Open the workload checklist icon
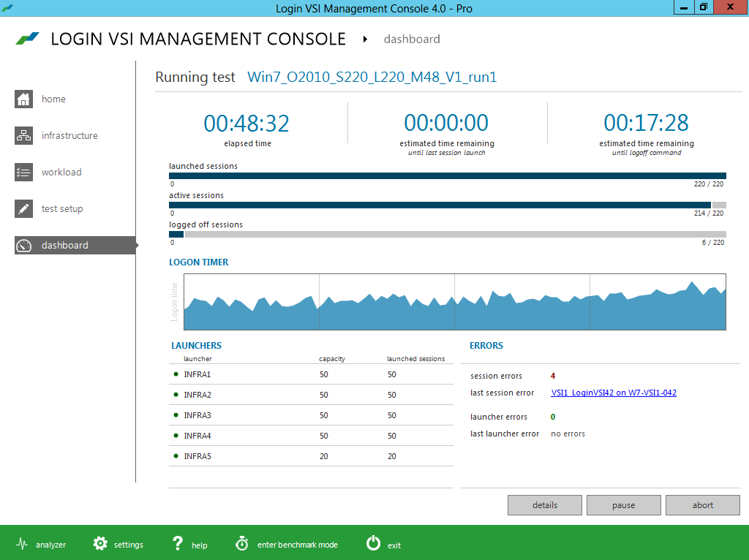This screenshot has width=749, height=560. pos(23,173)
